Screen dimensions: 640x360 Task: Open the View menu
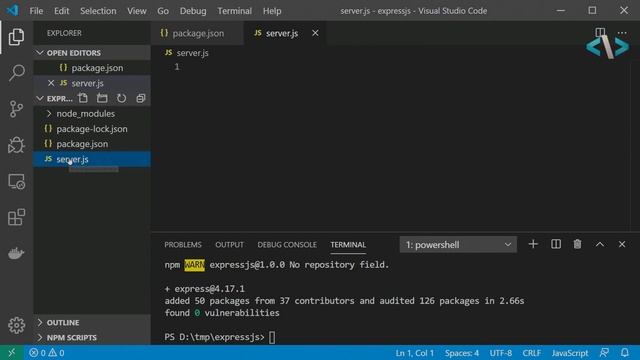pos(137,11)
